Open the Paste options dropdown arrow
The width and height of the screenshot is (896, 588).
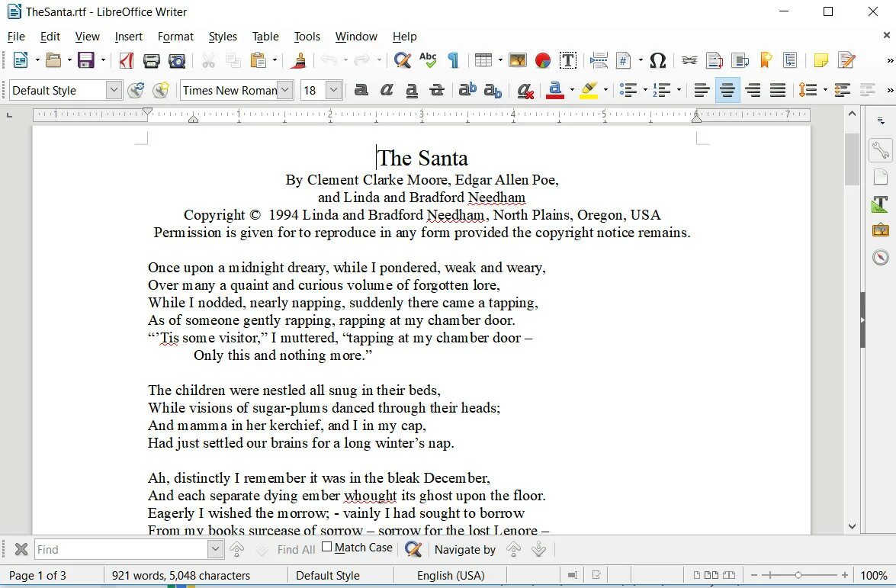(x=275, y=60)
